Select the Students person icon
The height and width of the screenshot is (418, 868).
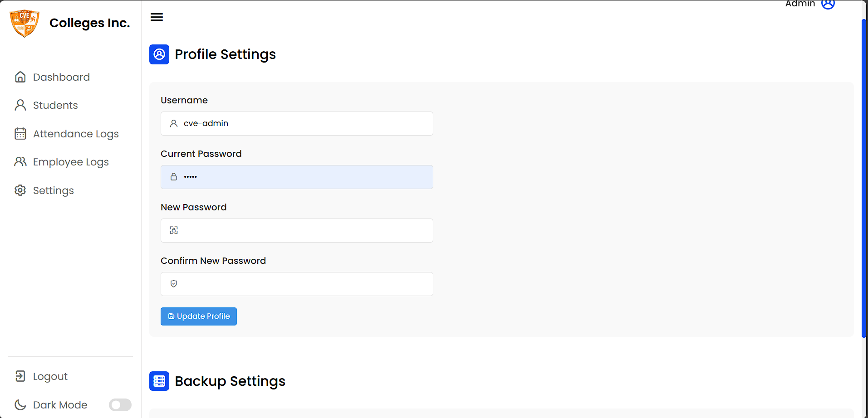pyautogui.click(x=20, y=105)
